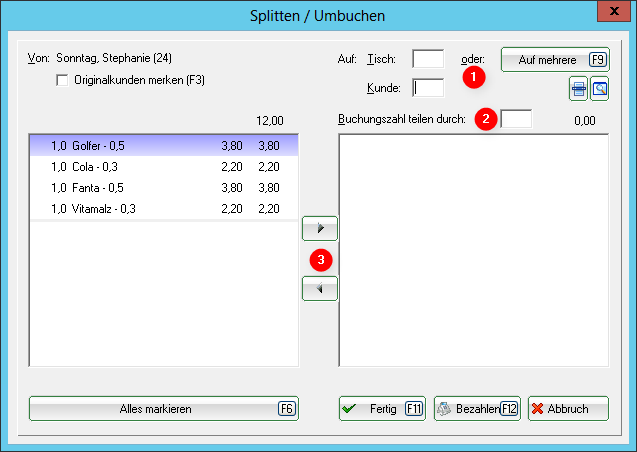Click Alles markieren button

[x=164, y=409]
